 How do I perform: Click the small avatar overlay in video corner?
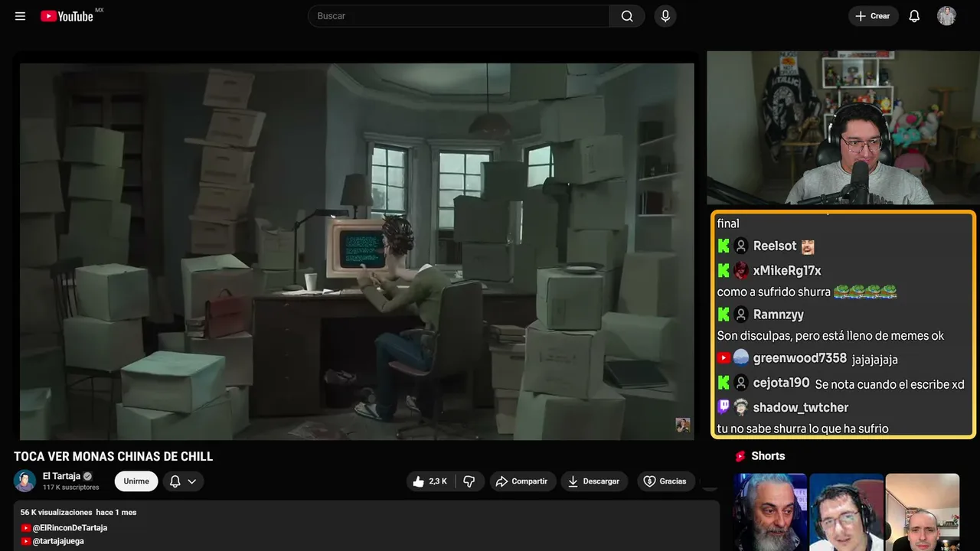[683, 425]
